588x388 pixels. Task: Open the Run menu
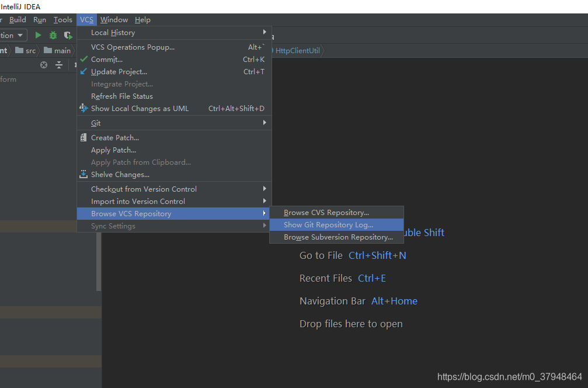pos(40,19)
